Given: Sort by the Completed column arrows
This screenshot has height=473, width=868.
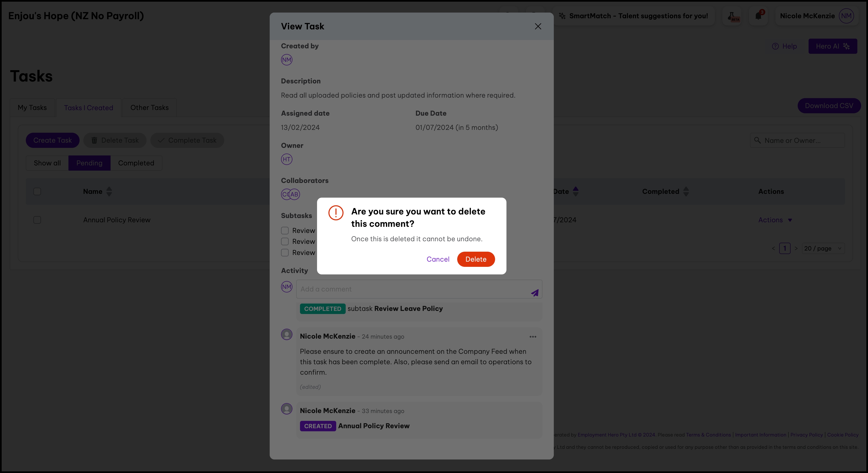Looking at the screenshot, I should click(x=686, y=191).
